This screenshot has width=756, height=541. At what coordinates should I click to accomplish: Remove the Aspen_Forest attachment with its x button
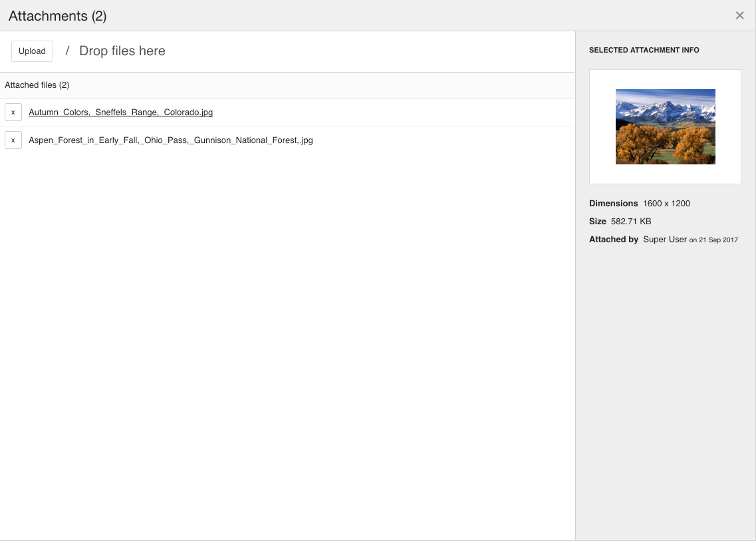tap(13, 140)
